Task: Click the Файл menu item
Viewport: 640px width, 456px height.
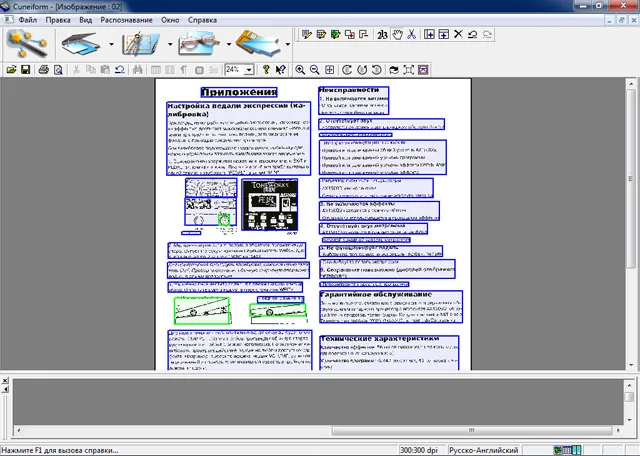Action: (x=27, y=20)
